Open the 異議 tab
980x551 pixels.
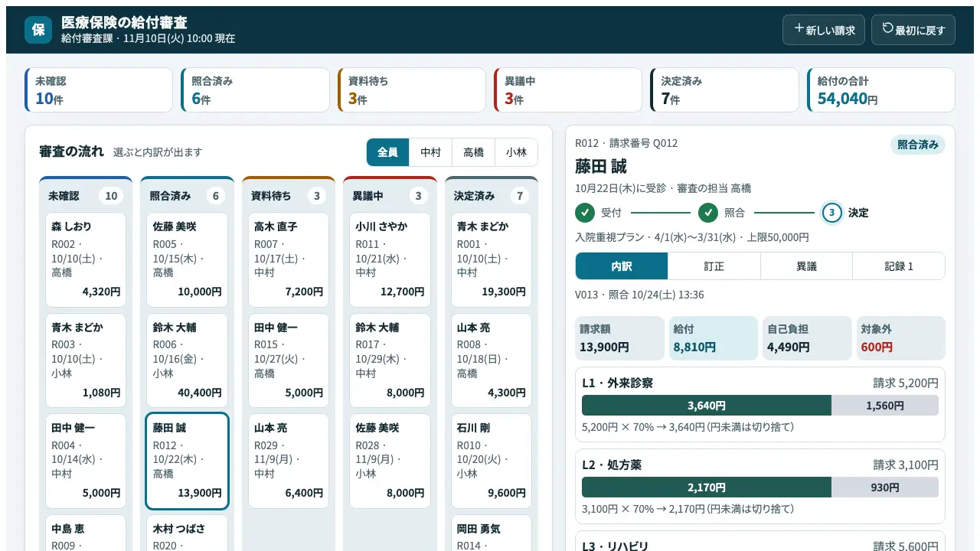807,266
